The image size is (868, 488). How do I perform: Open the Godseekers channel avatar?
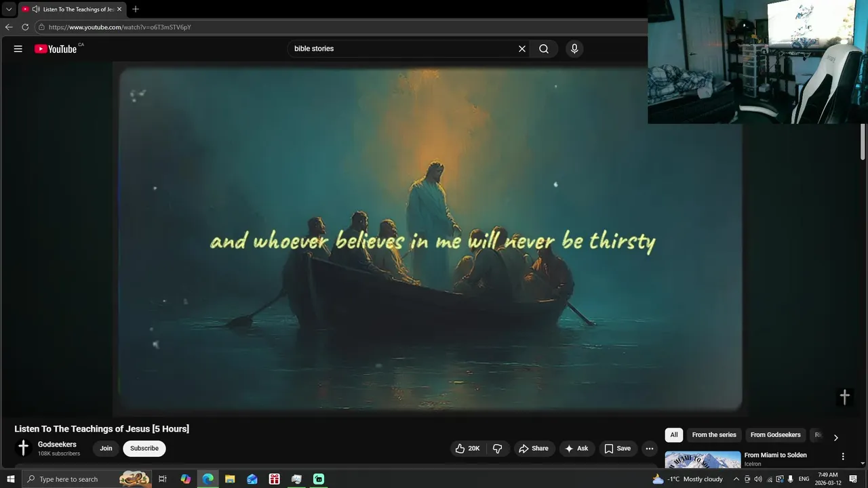pos(23,448)
